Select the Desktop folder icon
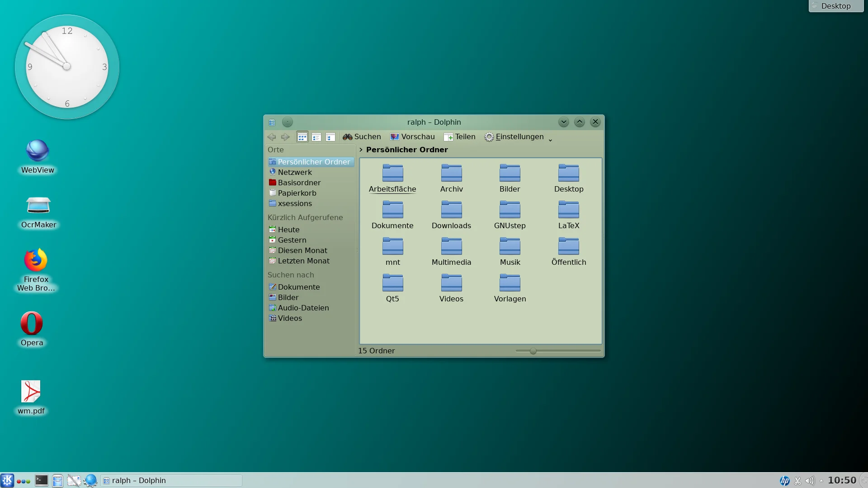The image size is (868, 488). [569, 173]
